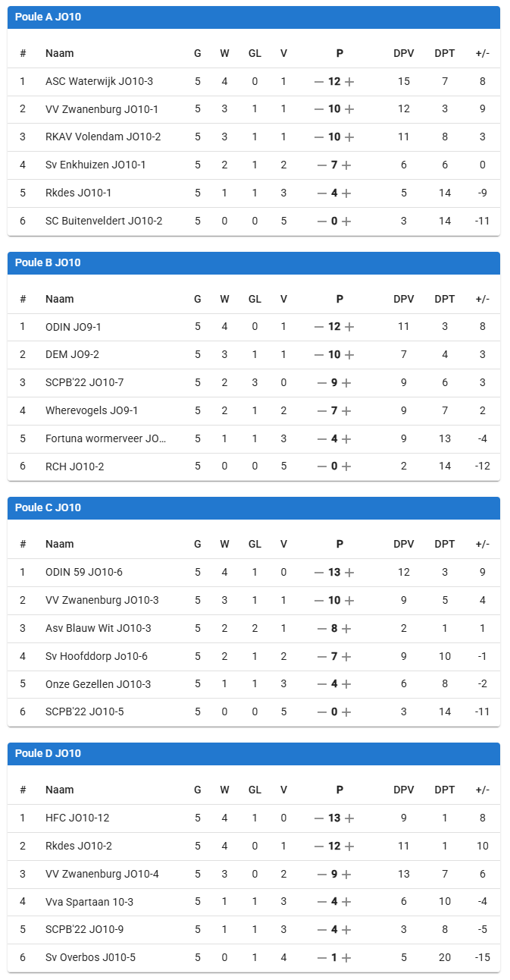Decrease points for DEM JO9-2
The height and width of the screenshot is (980, 510).
click(319, 355)
